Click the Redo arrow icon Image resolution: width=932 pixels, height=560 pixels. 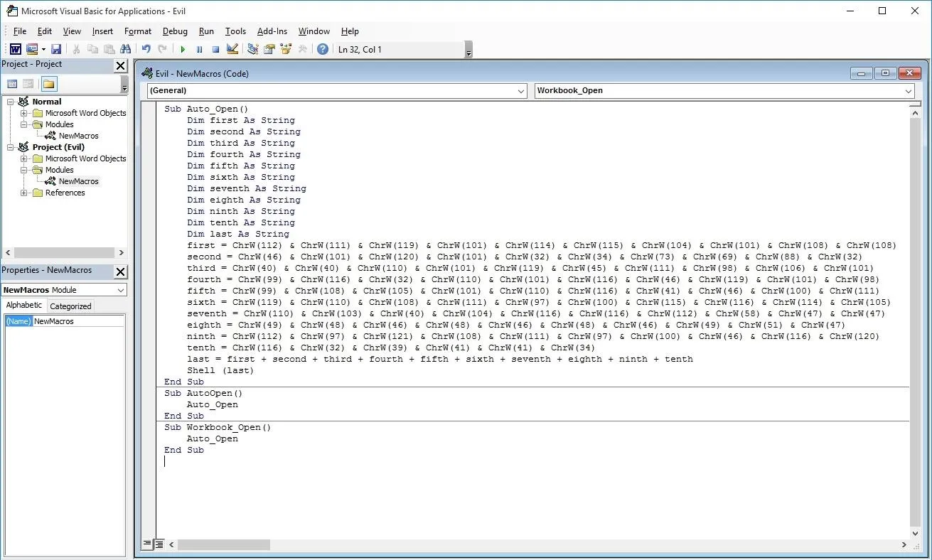tap(162, 49)
